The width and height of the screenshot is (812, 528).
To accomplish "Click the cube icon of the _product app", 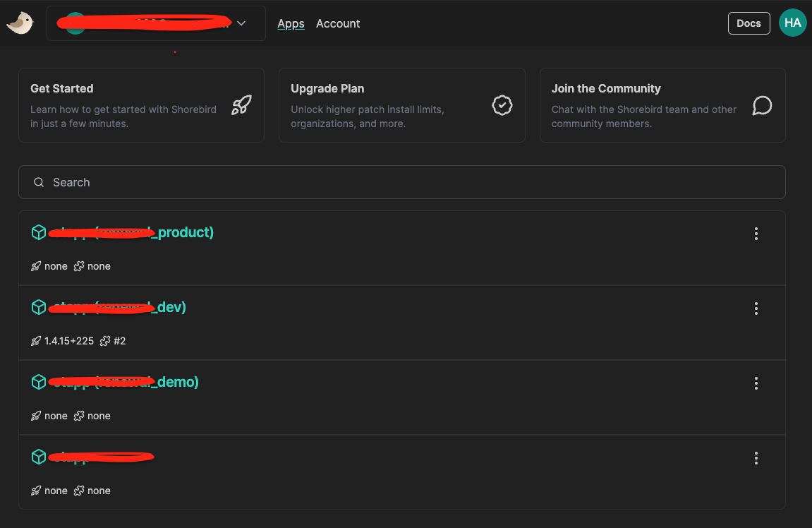I will pos(39,232).
